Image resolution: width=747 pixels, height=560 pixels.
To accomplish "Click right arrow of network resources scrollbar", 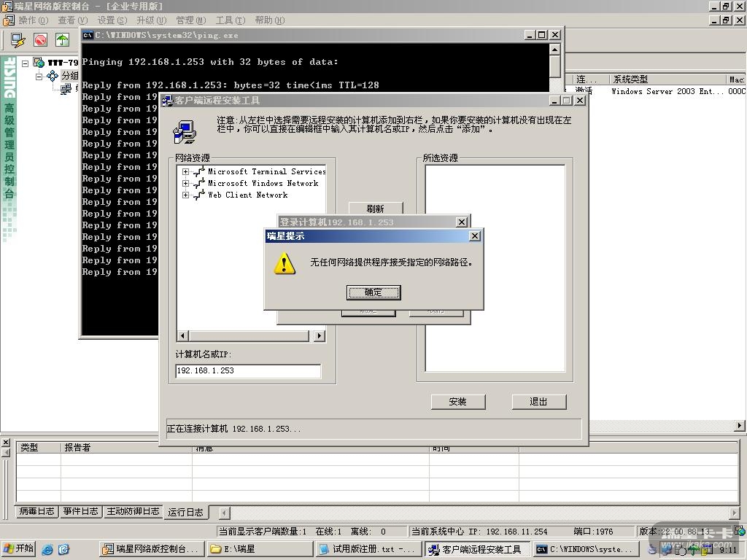I will tap(320, 335).
